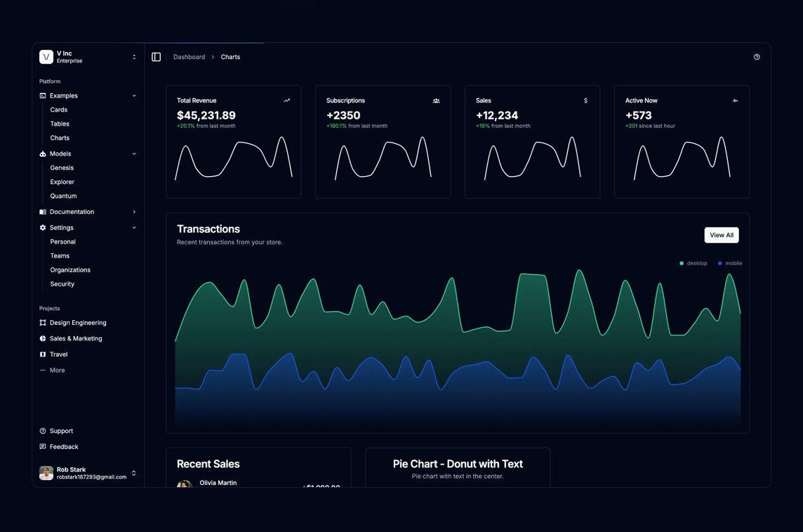Click the +12,234 sales value

497,115
